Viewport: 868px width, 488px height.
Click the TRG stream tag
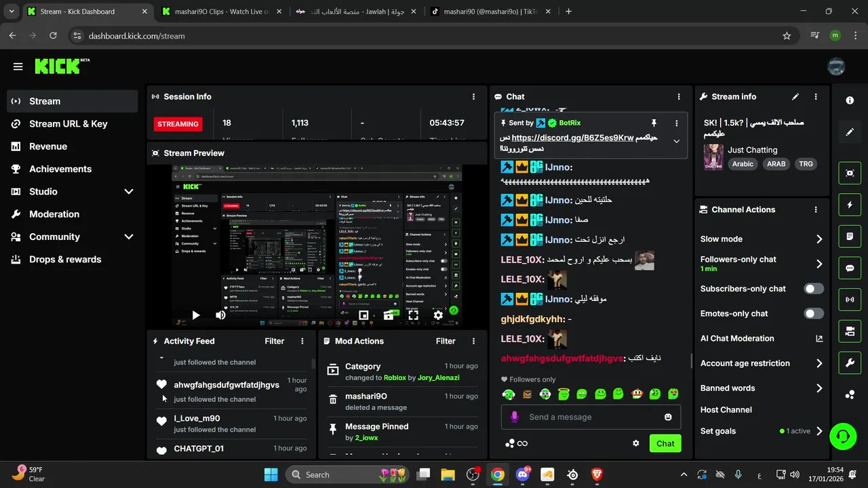(x=806, y=164)
